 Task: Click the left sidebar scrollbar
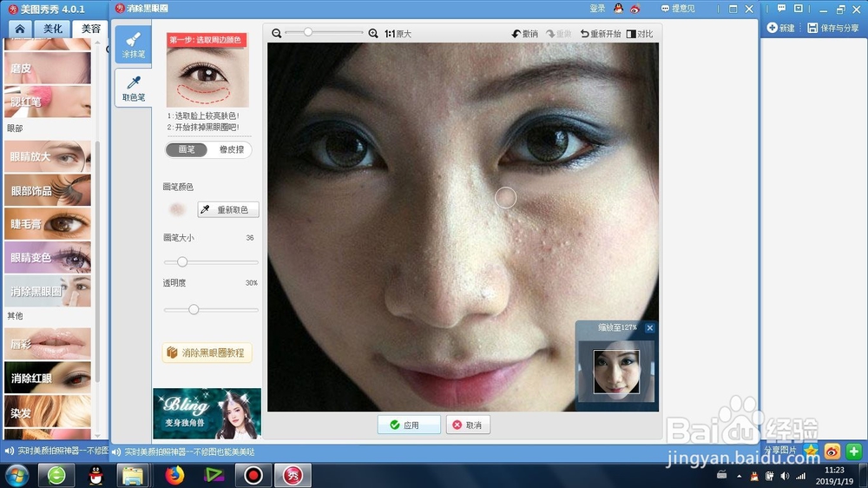(97, 260)
